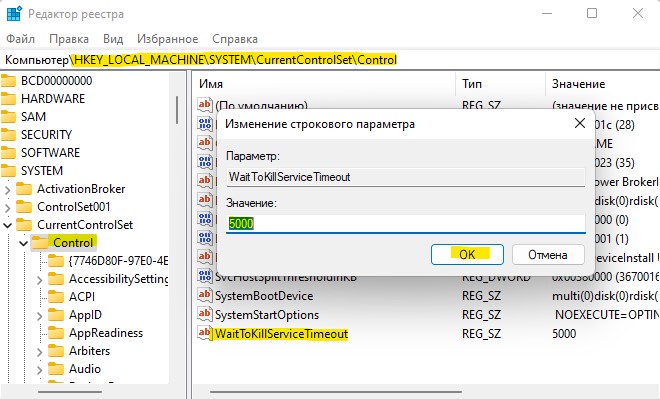Open the Справка menu
Image resolution: width=660 pixels, height=399 pixels.
coord(235,39)
